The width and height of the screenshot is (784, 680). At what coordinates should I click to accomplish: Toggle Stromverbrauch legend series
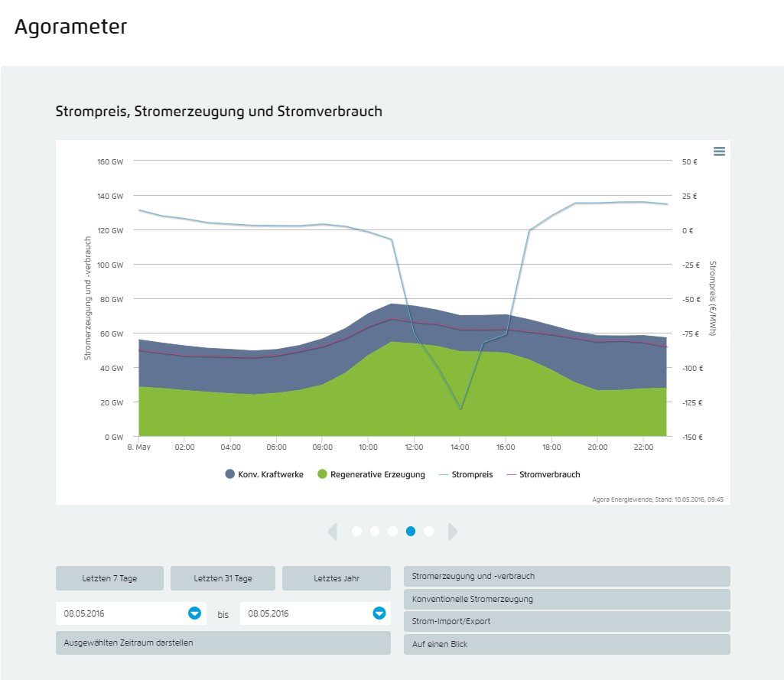[x=544, y=474]
